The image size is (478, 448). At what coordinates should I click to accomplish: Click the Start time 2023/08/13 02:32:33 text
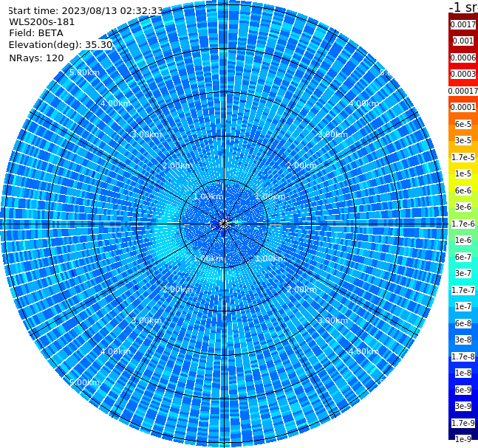click(85, 10)
